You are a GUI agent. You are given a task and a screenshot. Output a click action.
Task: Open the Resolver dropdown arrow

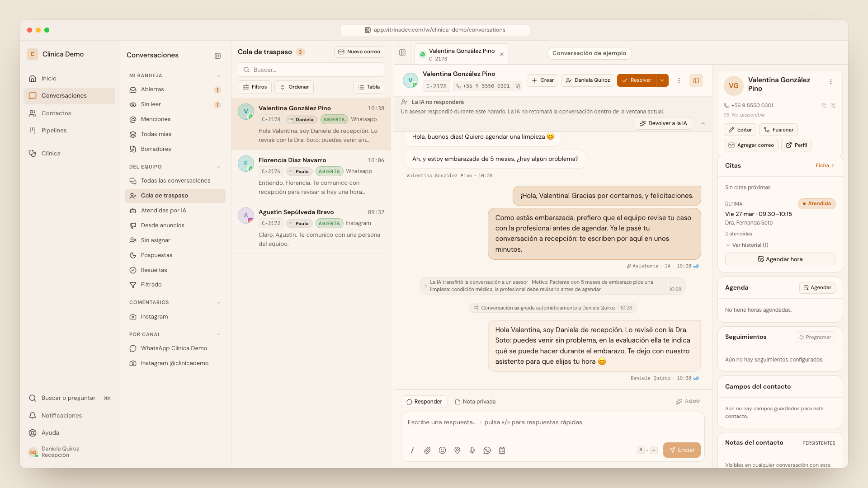click(x=662, y=80)
